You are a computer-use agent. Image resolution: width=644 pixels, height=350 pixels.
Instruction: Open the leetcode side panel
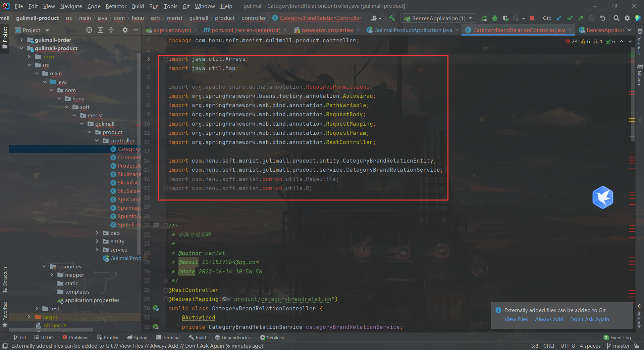click(639, 316)
